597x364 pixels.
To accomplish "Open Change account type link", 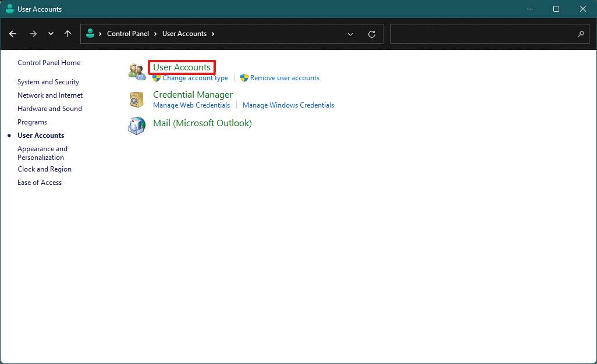I will (196, 78).
